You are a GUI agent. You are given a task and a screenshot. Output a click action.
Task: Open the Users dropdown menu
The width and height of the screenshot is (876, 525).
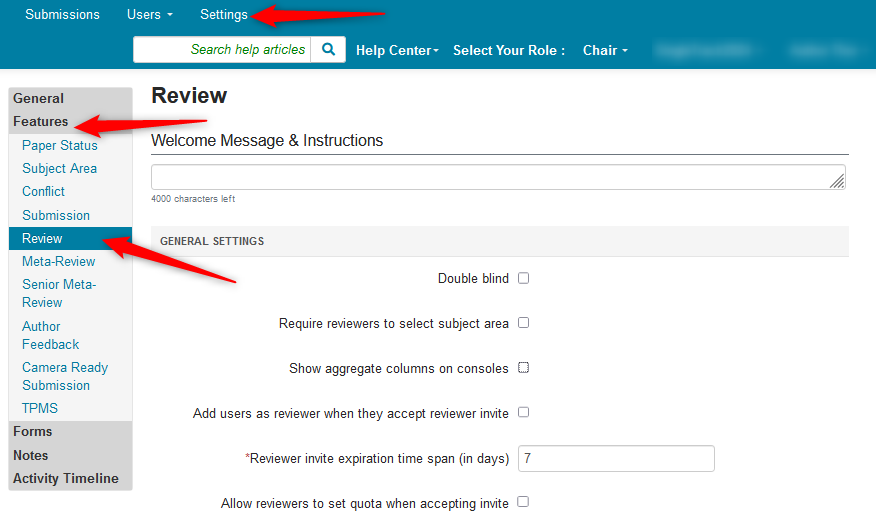click(149, 15)
